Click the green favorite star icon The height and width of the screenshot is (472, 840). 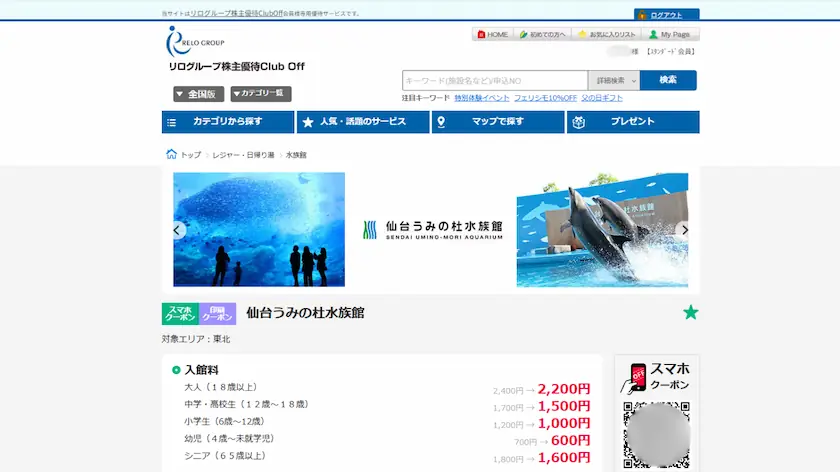pos(691,312)
